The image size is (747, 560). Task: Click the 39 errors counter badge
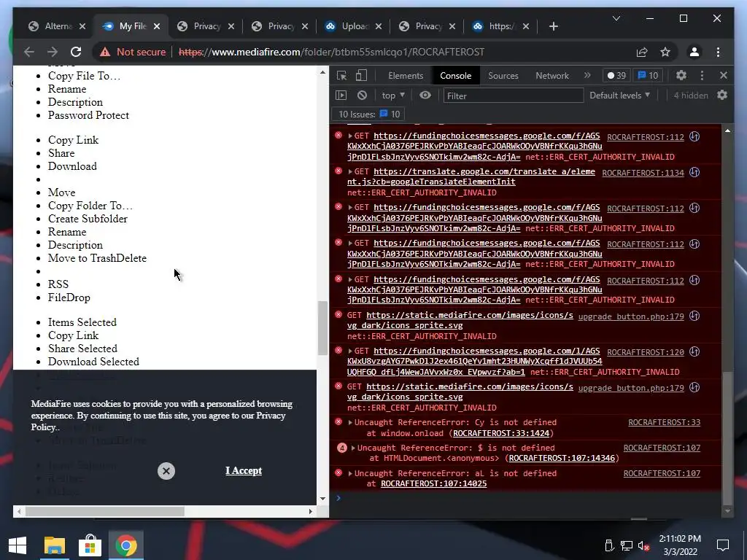click(616, 75)
